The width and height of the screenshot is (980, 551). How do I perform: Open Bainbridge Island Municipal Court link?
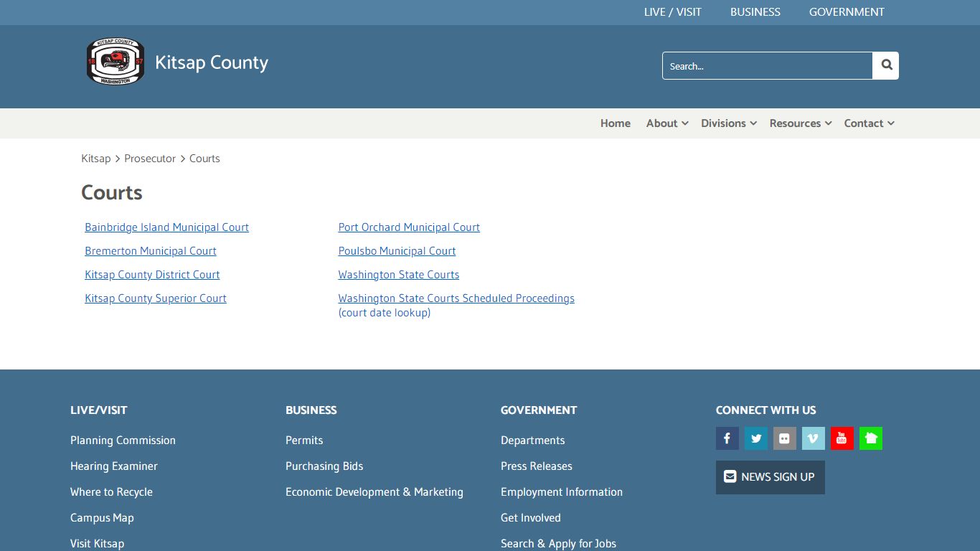(166, 227)
